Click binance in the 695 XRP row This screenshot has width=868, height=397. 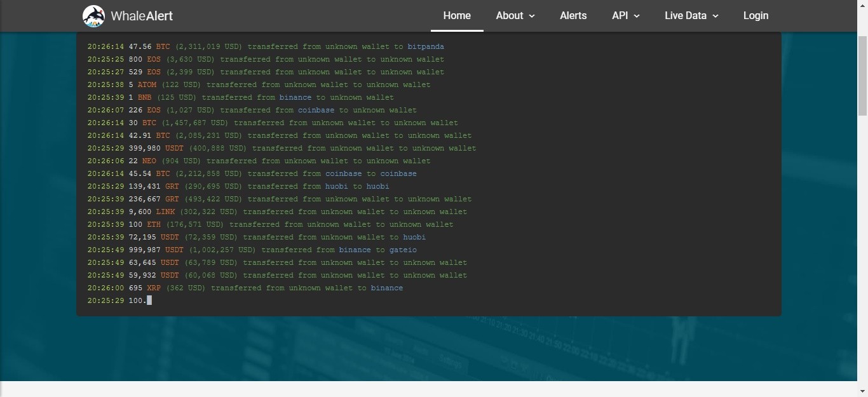387,288
